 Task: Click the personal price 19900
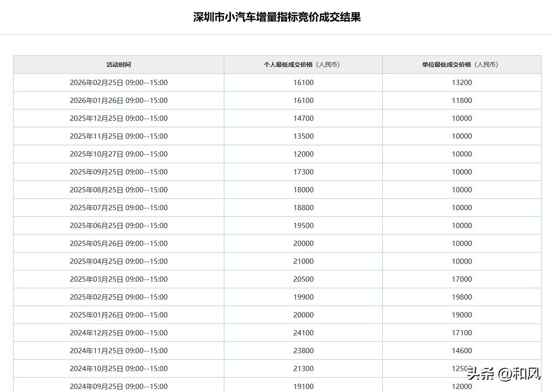[x=303, y=297]
